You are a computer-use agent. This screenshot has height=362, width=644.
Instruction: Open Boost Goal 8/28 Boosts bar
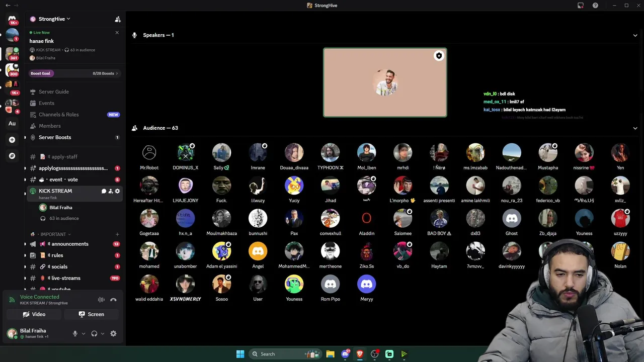(74, 73)
